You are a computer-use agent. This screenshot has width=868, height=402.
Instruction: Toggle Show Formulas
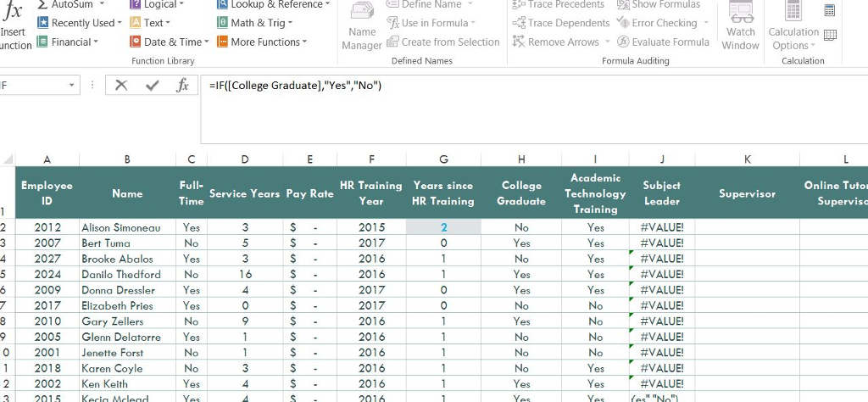tap(658, 4)
